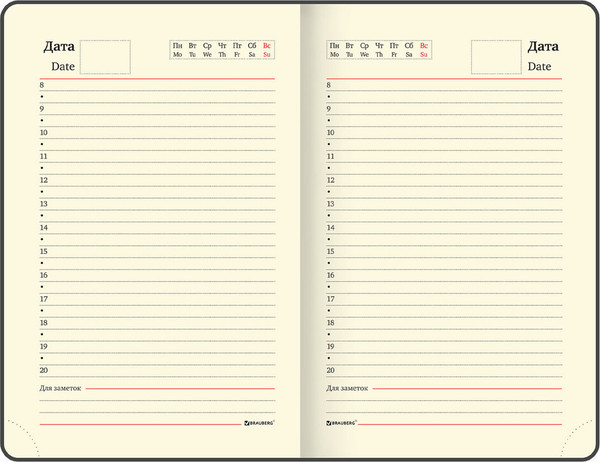Mark the red Вс/Su cell on the left page
The width and height of the screenshot is (600, 462).
coord(267,50)
